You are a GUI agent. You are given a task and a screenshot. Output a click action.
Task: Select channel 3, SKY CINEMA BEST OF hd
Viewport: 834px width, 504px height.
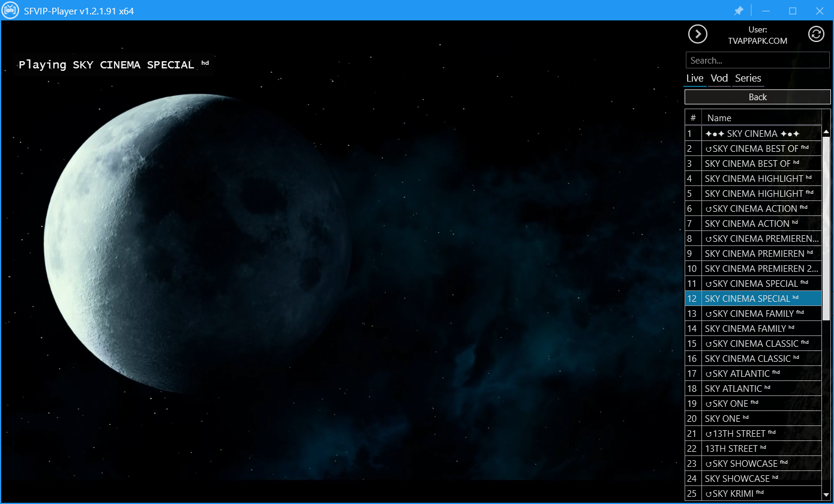point(754,164)
